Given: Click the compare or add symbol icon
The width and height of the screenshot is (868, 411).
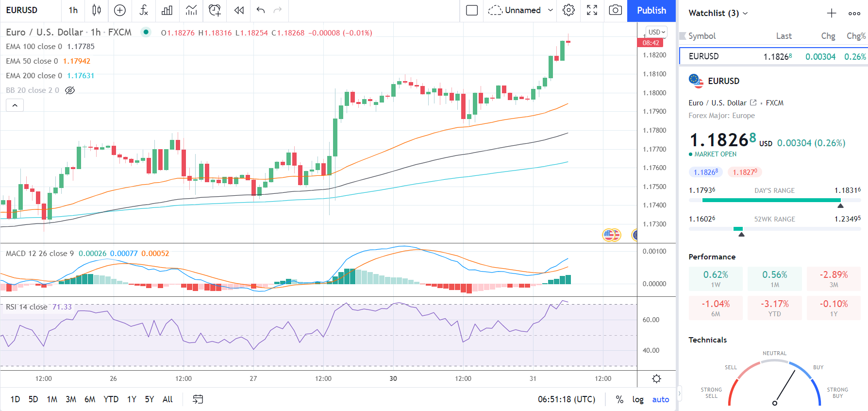Looking at the screenshot, I should pyautogui.click(x=120, y=10).
